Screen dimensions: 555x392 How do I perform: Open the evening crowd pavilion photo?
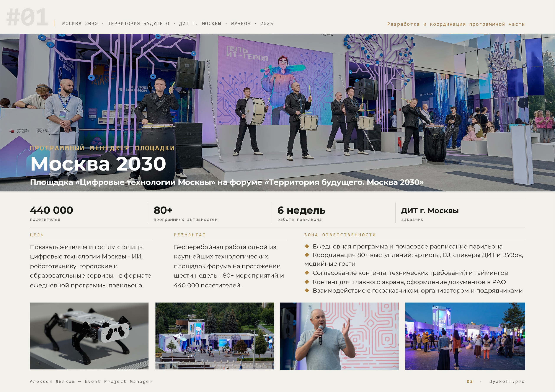(x=465, y=336)
